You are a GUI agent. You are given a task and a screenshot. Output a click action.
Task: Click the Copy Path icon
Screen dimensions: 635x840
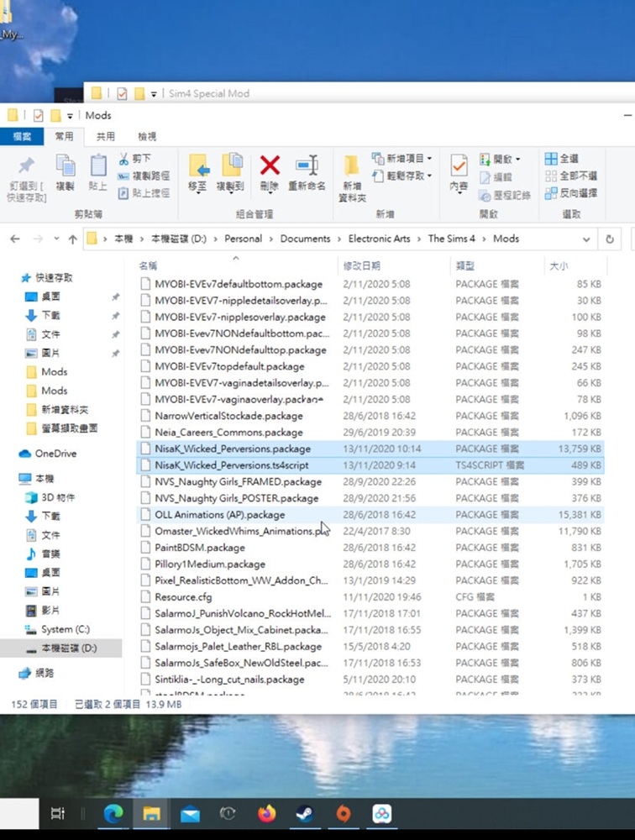tap(123, 176)
